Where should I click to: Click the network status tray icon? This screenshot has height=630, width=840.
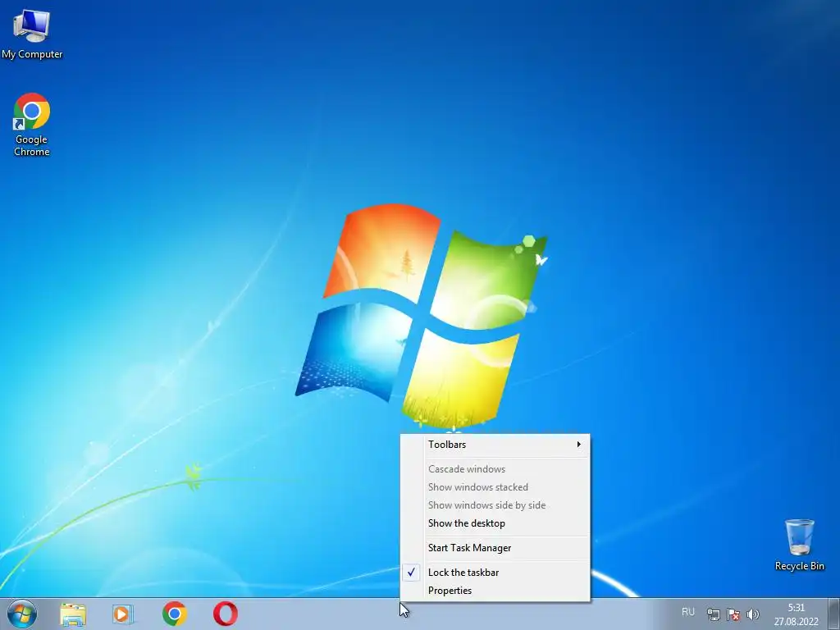point(713,614)
